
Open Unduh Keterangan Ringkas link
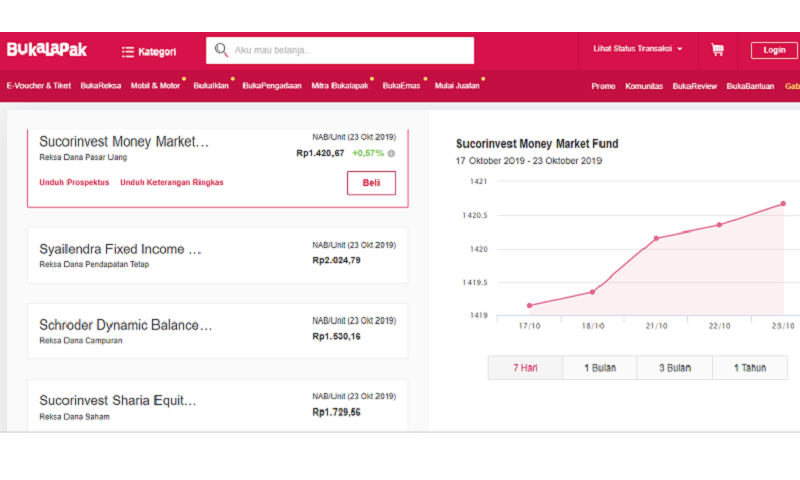pos(171,183)
